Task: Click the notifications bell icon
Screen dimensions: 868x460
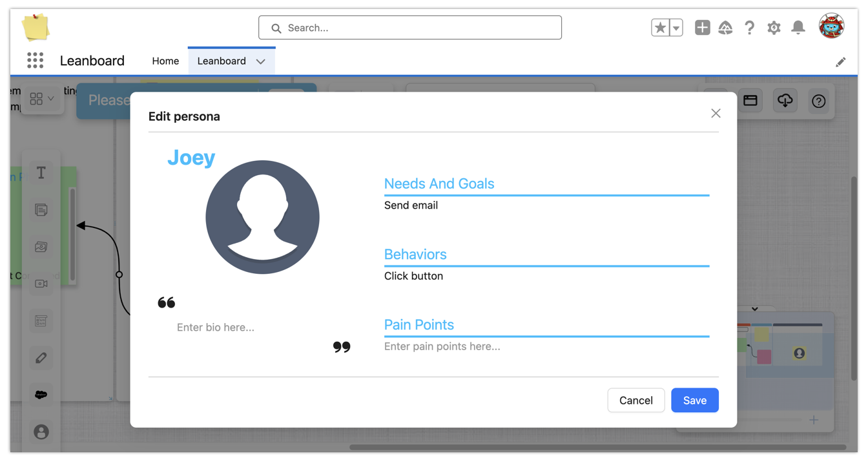Action: [798, 28]
